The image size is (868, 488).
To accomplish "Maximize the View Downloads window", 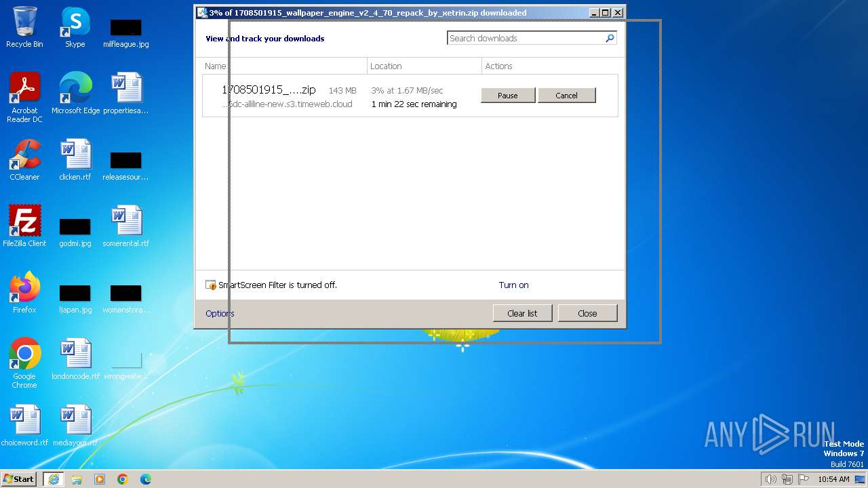I will pyautogui.click(x=606, y=13).
